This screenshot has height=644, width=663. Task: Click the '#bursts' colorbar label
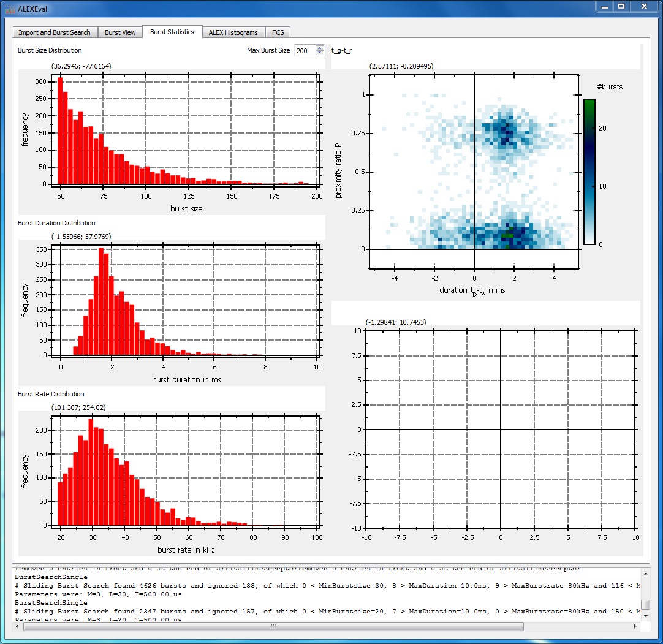(x=610, y=87)
